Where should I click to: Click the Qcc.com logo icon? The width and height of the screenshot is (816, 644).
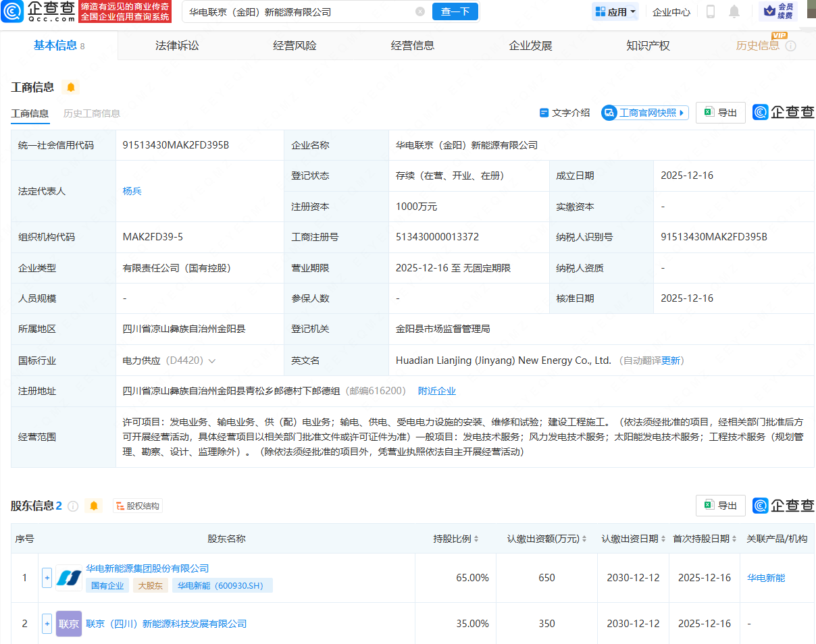13,11
